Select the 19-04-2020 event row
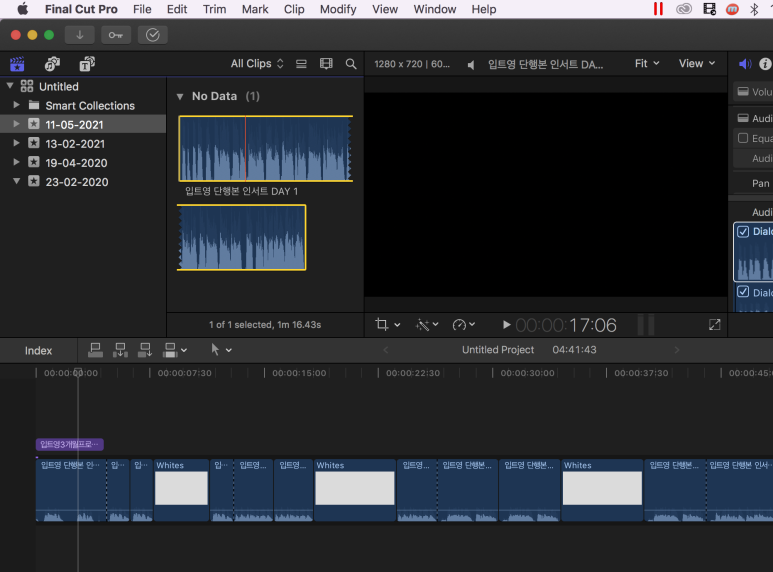This screenshot has height=572, width=773. pyautogui.click(x=83, y=163)
